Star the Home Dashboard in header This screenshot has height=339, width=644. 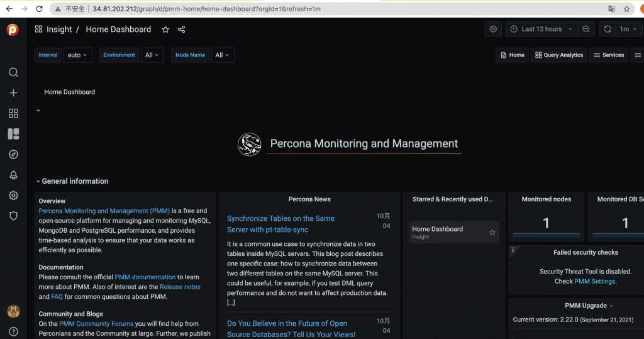[x=165, y=30]
